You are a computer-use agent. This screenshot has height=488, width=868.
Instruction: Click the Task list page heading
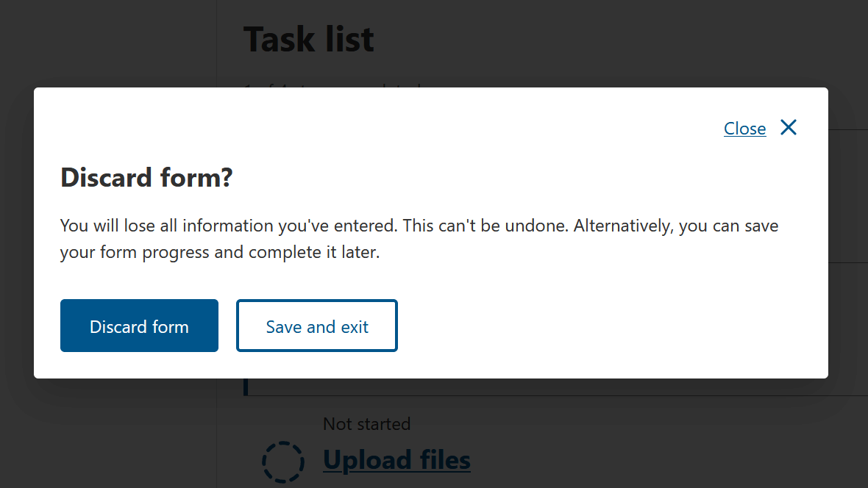[308, 39]
